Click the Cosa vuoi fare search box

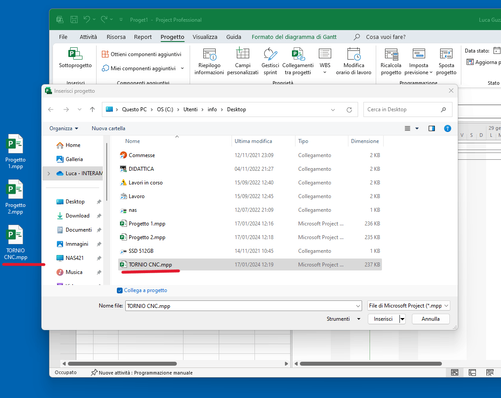coord(386,37)
